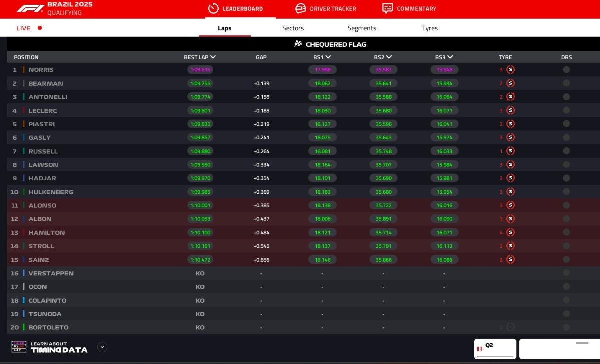Viewport: 600px width, 364px height.
Task: Expand the Timing Data info chevron
Action: (x=102, y=347)
